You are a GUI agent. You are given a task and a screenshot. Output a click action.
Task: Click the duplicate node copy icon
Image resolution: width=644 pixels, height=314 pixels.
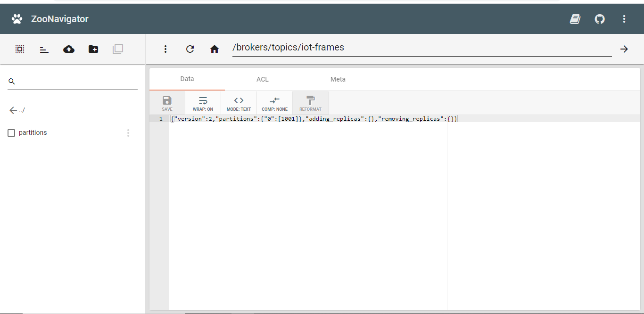(118, 49)
